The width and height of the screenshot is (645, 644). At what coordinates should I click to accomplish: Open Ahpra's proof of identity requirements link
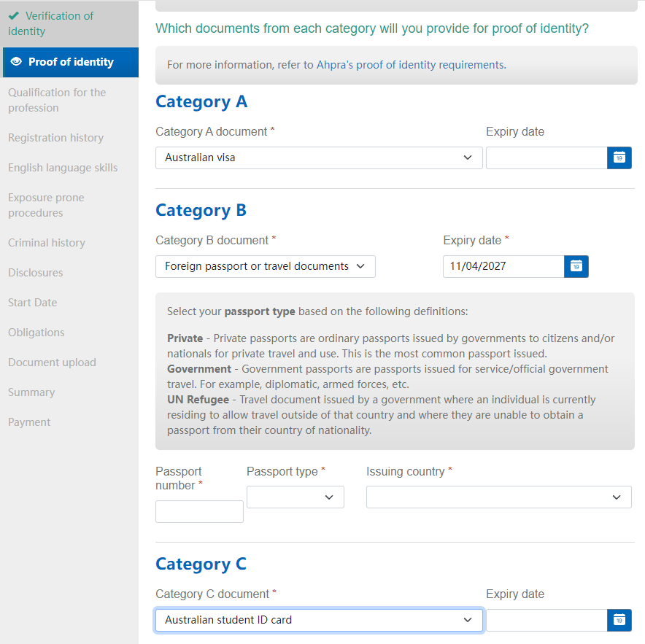click(x=409, y=65)
